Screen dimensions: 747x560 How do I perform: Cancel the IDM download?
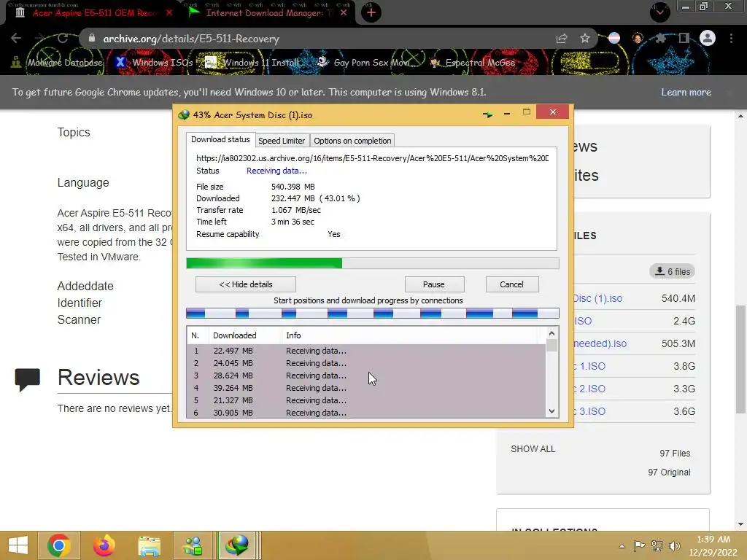[x=511, y=284]
